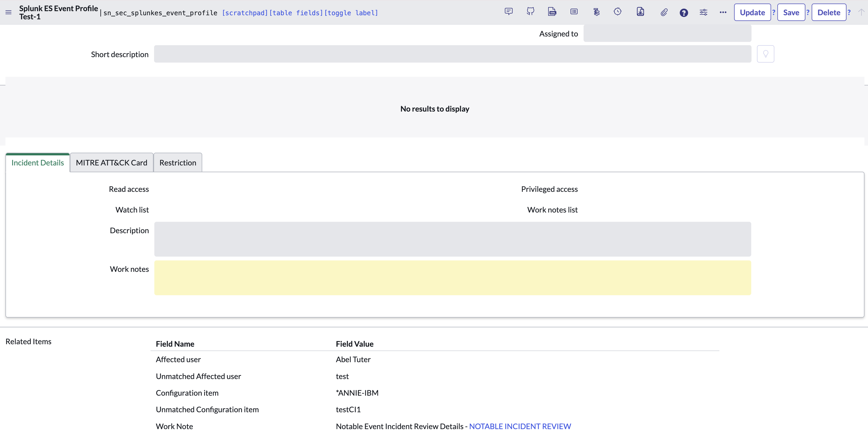Screen dimensions: 868x440
Task: Select the unmatched user value test
Action: [x=342, y=376]
